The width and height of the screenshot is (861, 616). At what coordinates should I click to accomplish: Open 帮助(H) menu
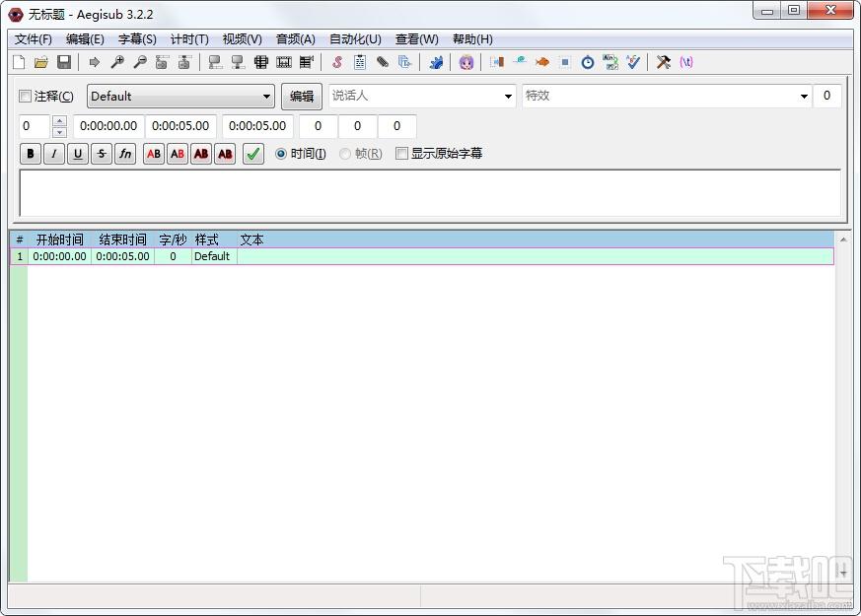point(472,39)
